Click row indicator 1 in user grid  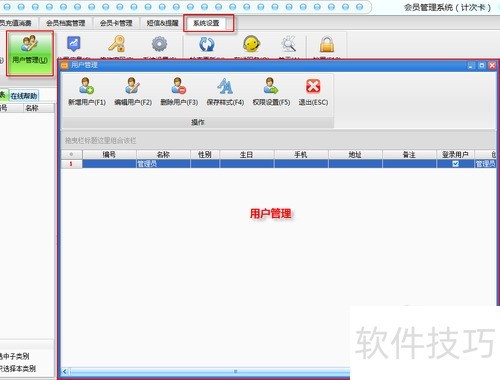pos(71,164)
